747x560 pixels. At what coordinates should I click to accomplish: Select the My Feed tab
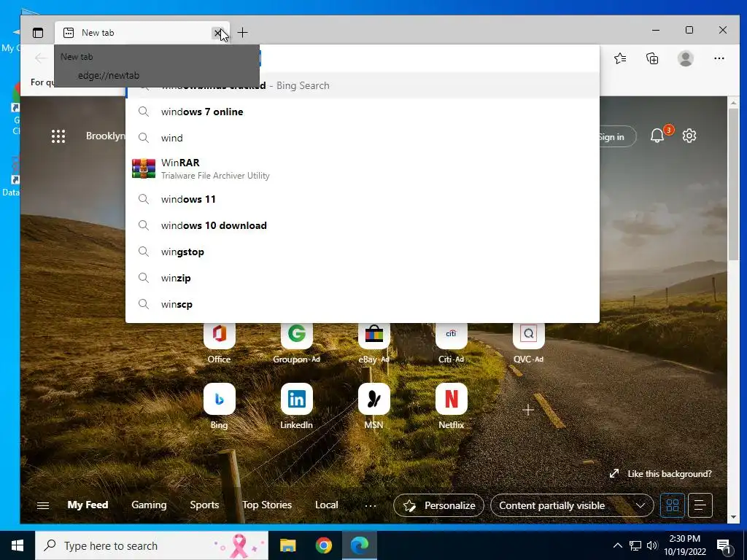pos(88,505)
